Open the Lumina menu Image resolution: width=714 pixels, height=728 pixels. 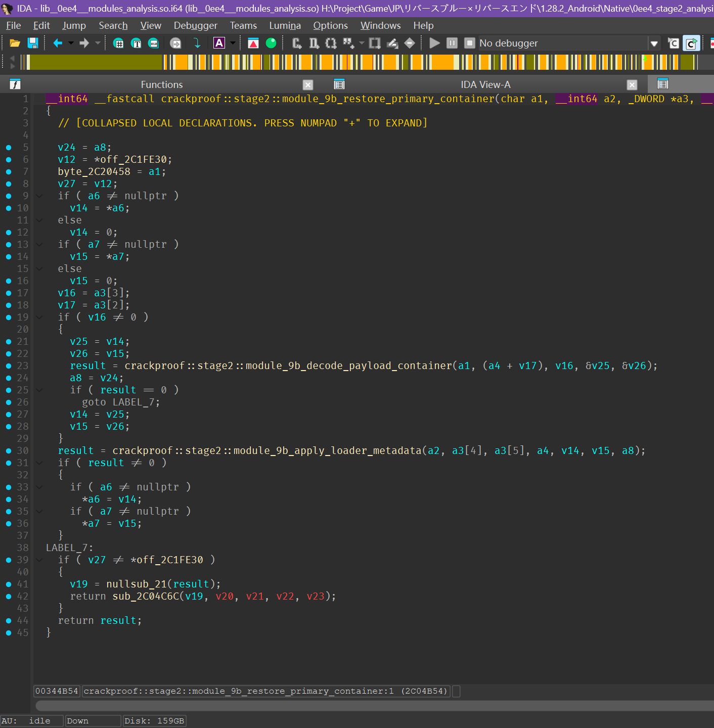click(285, 25)
